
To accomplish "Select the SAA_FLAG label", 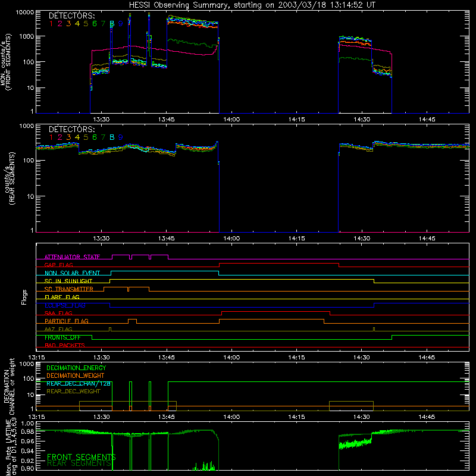I will (58, 313).
